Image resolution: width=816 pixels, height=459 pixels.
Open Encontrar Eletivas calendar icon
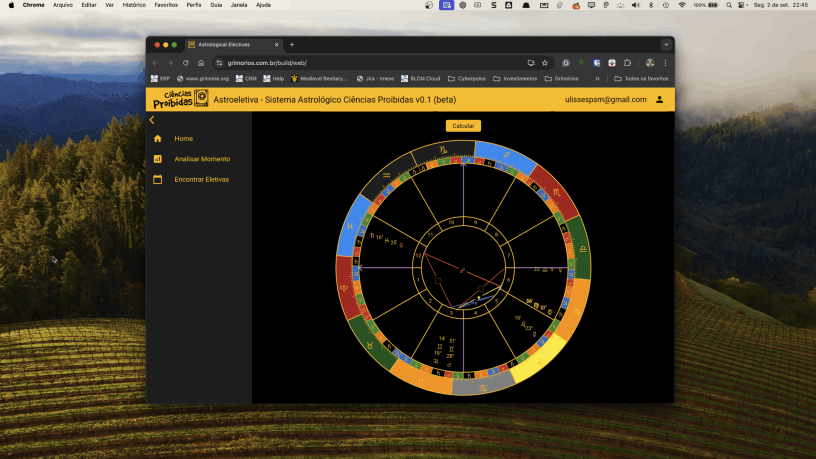tap(157, 180)
